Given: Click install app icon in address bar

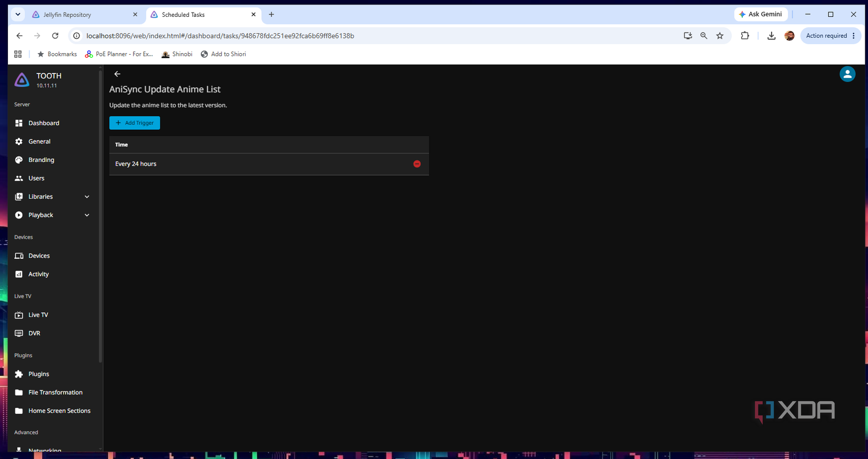Looking at the screenshot, I should [688, 36].
